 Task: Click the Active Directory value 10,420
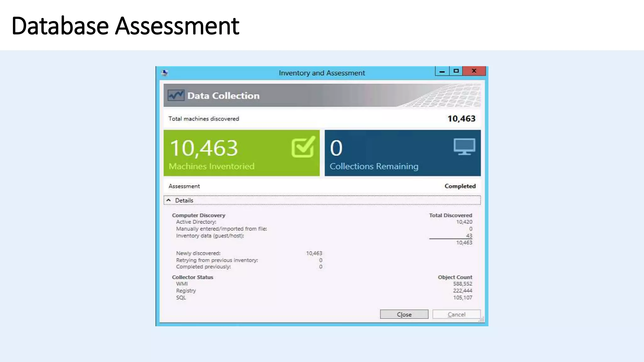(464, 222)
